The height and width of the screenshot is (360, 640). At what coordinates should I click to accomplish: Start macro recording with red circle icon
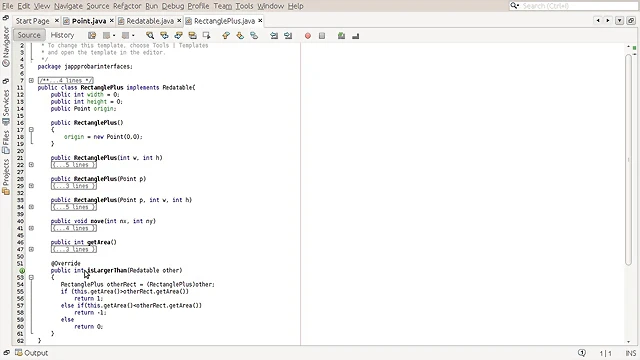click(308, 36)
